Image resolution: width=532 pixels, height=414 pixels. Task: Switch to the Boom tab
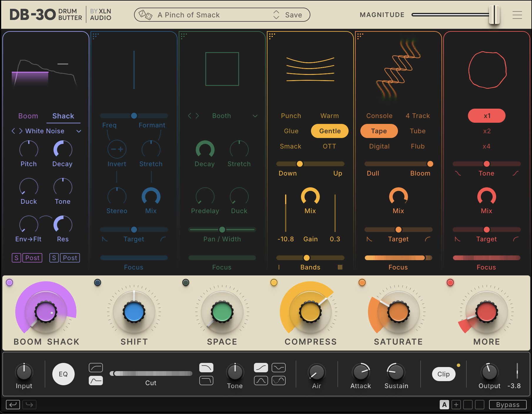(x=28, y=116)
